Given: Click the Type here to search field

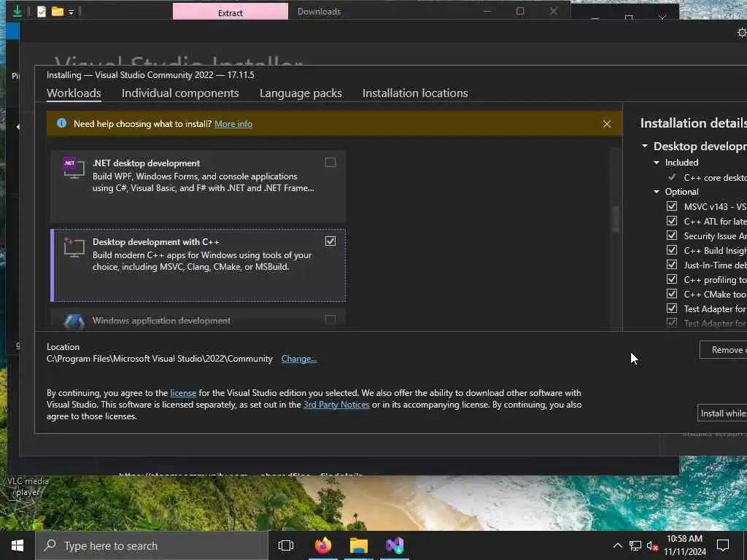Looking at the screenshot, I should [x=152, y=545].
